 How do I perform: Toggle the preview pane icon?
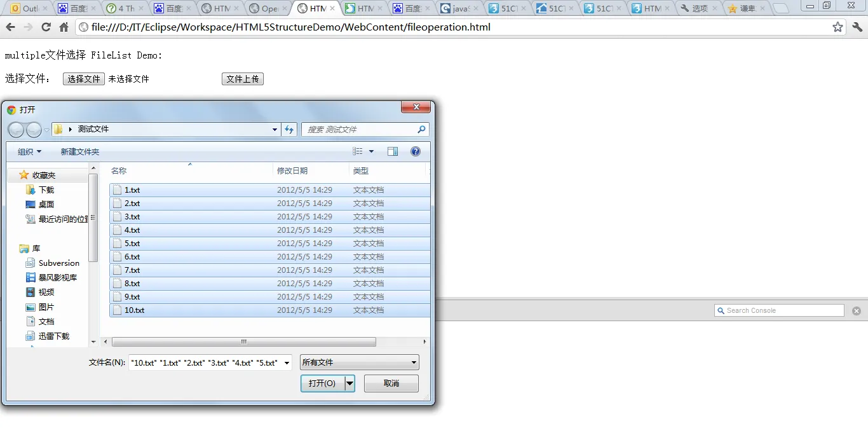[x=393, y=151]
